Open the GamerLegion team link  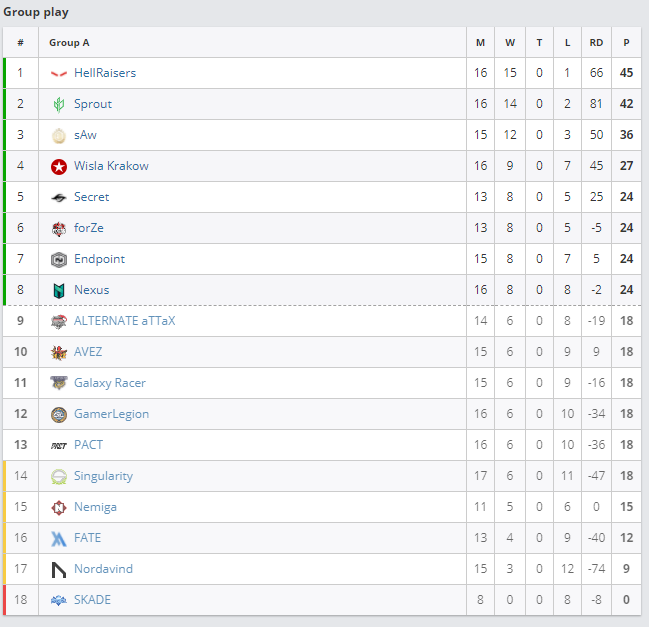(x=111, y=414)
